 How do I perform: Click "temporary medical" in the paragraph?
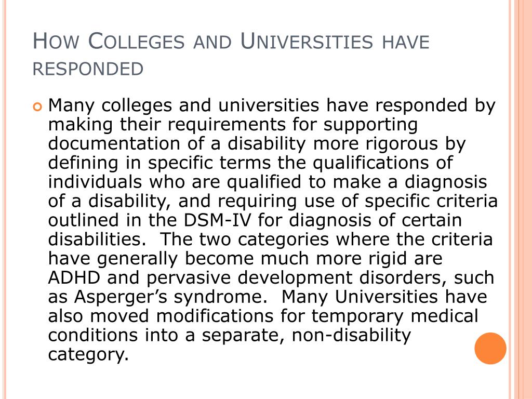(x=395, y=316)
